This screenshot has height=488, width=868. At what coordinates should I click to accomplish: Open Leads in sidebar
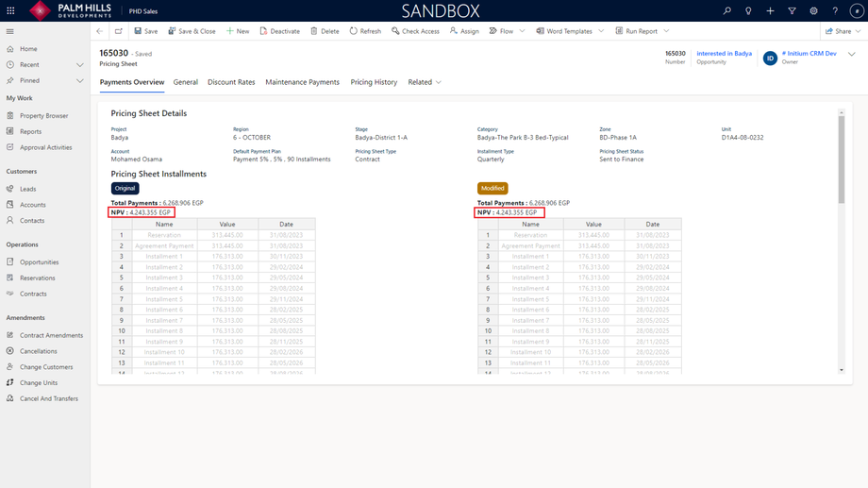[27, 189]
